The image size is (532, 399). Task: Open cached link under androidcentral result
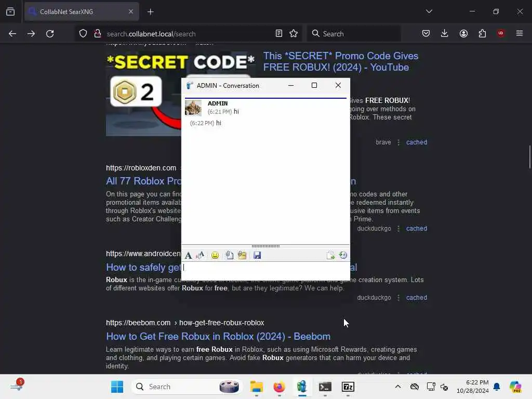[417, 298]
